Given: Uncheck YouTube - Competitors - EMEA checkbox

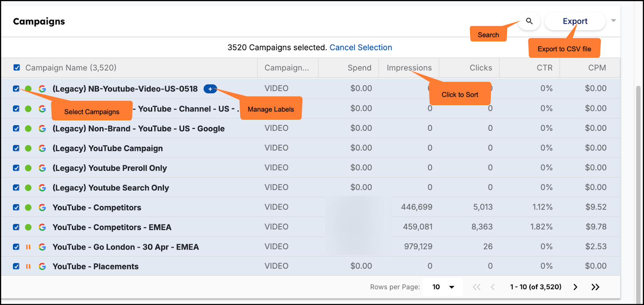Looking at the screenshot, I should 16,227.
